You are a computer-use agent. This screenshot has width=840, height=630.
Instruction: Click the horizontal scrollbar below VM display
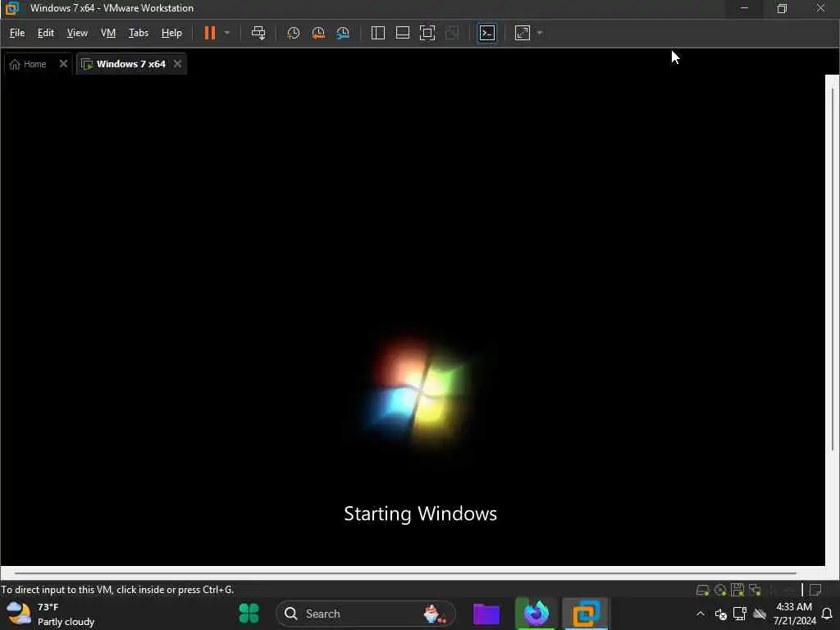(405, 573)
